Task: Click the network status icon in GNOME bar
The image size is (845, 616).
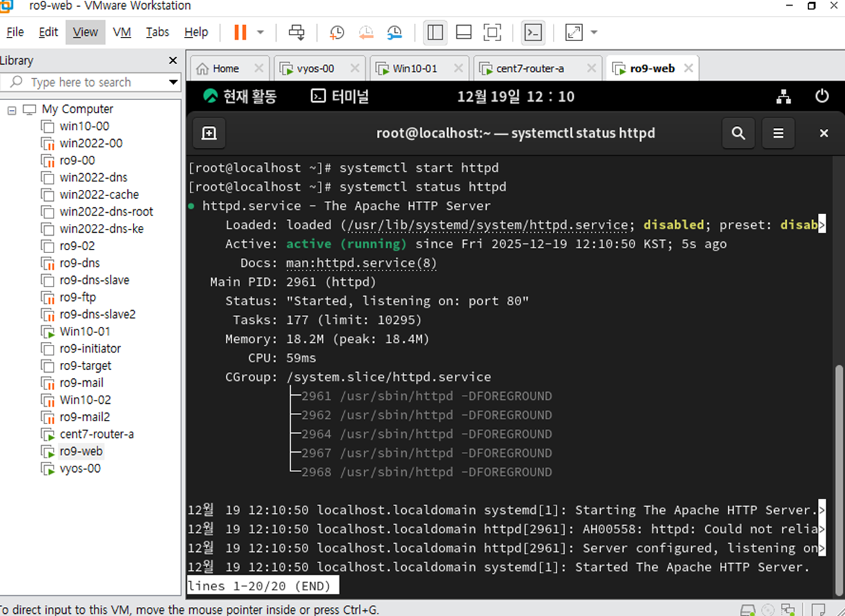Action: (784, 97)
